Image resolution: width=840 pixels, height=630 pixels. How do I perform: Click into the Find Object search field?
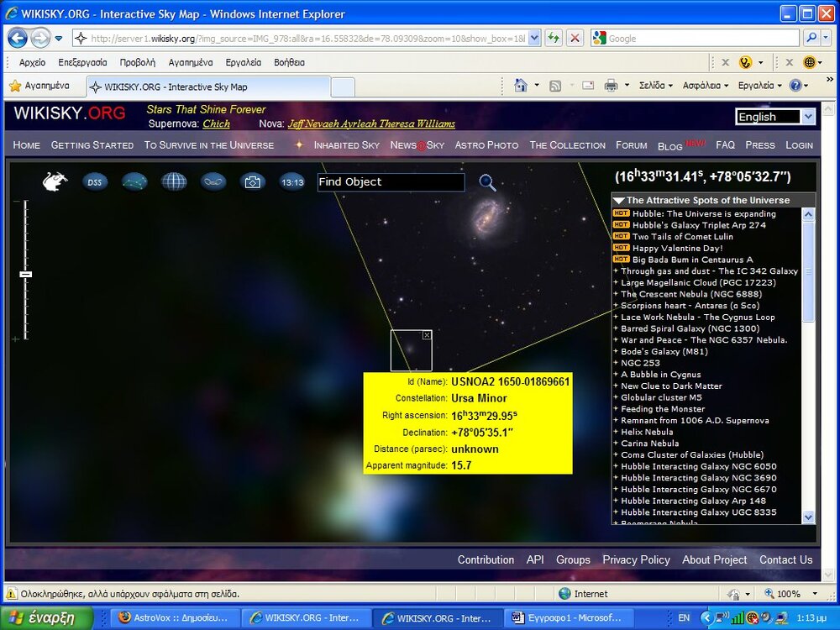point(391,182)
